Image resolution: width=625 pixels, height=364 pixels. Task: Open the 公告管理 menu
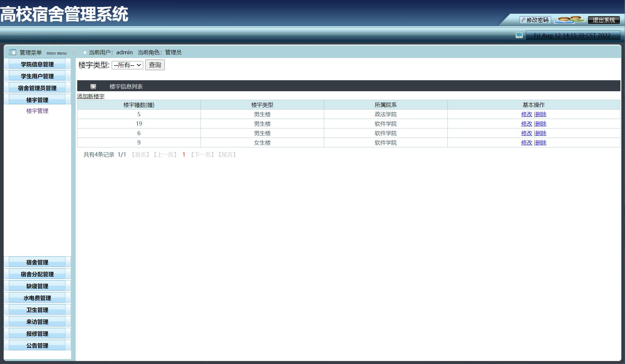[x=37, y=346]
